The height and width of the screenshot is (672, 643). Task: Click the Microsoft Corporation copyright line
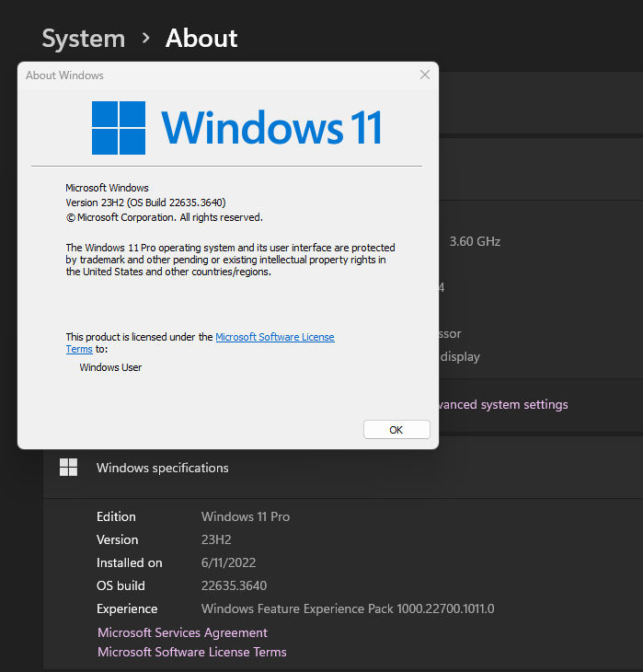[164, 218]
